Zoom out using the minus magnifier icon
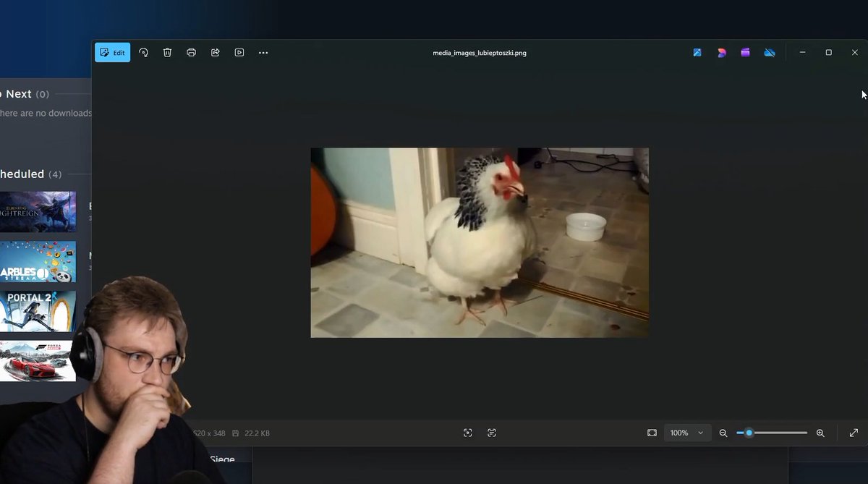 pyautogui.click(x=723, y=433)
